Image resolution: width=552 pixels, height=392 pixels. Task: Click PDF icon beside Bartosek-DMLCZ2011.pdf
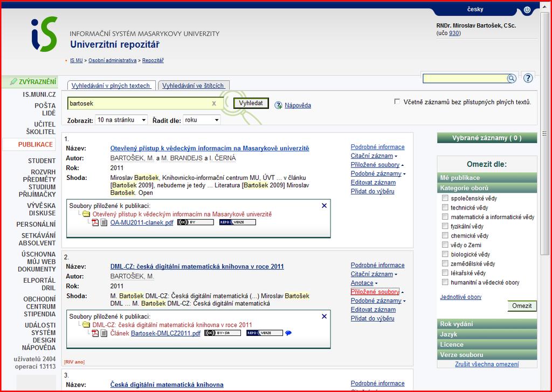(x=95, y=333)
